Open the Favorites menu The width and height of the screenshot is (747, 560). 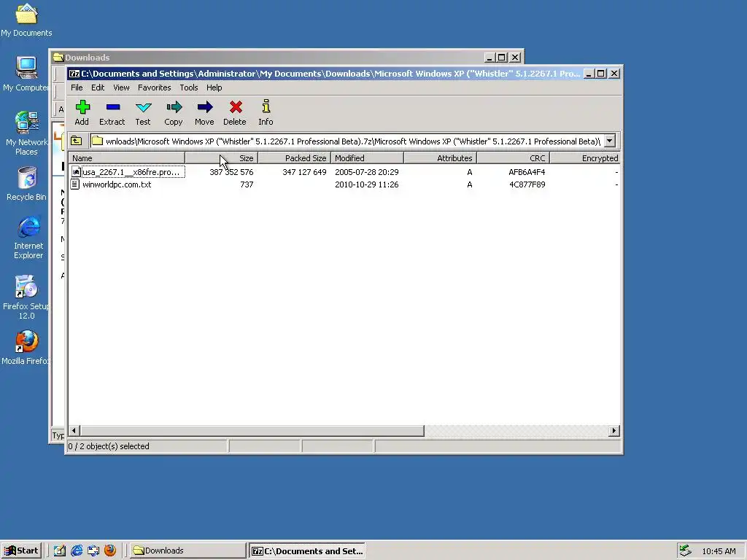(x=155, y=87)
